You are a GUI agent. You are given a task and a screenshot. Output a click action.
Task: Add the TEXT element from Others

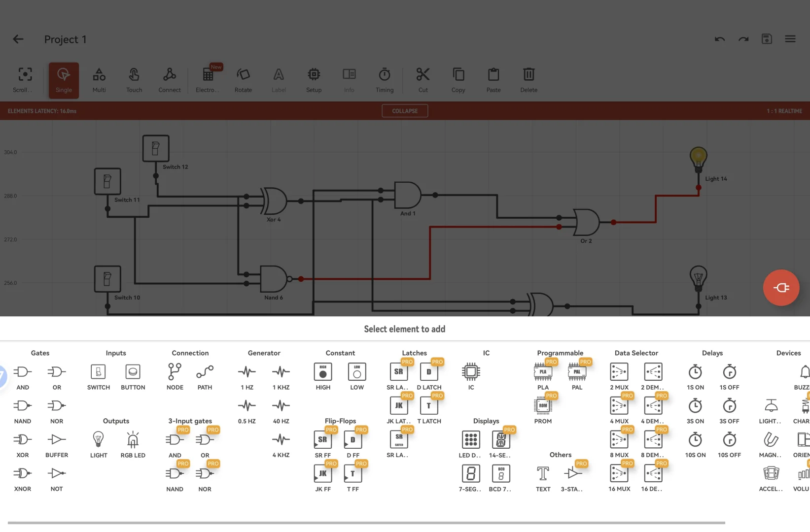click(543, 479)
